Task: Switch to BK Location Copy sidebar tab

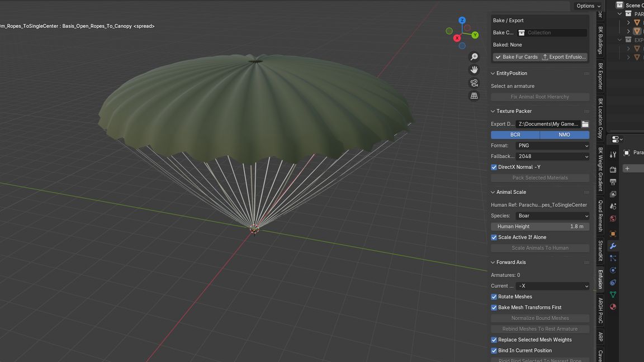Action: click(x=600, y=118)
